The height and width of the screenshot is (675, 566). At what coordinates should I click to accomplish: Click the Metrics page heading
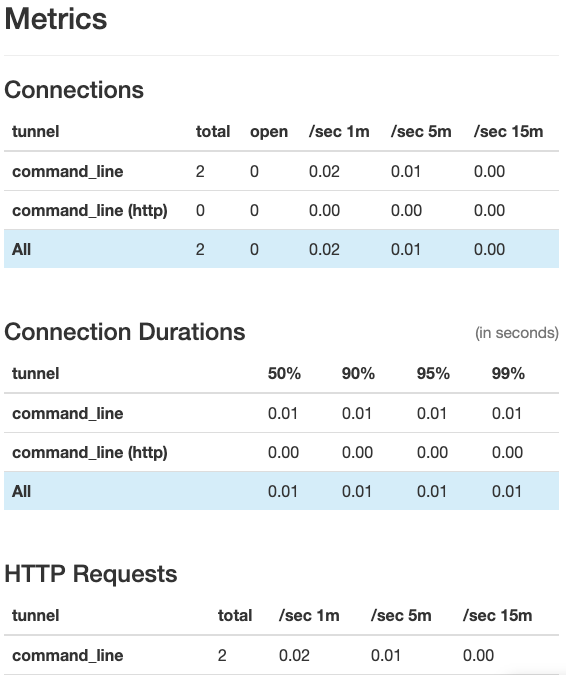(56, 19)
